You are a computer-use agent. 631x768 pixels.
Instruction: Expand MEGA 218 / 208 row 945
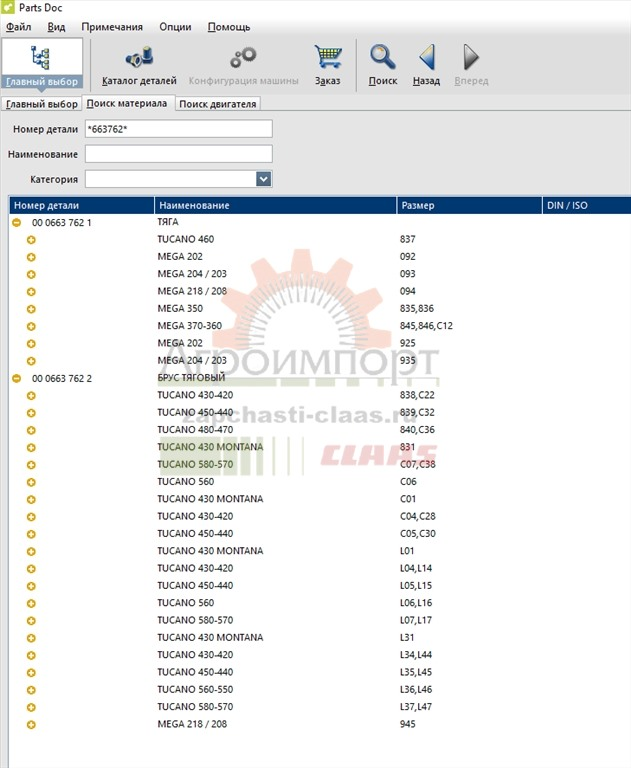tap(31, 724)
